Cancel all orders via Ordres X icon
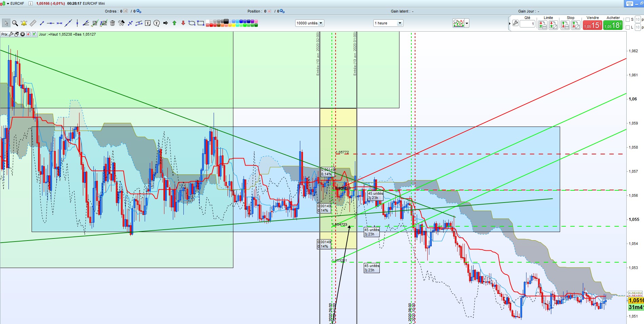The image size is (644, 324). (x=126, y=11)
